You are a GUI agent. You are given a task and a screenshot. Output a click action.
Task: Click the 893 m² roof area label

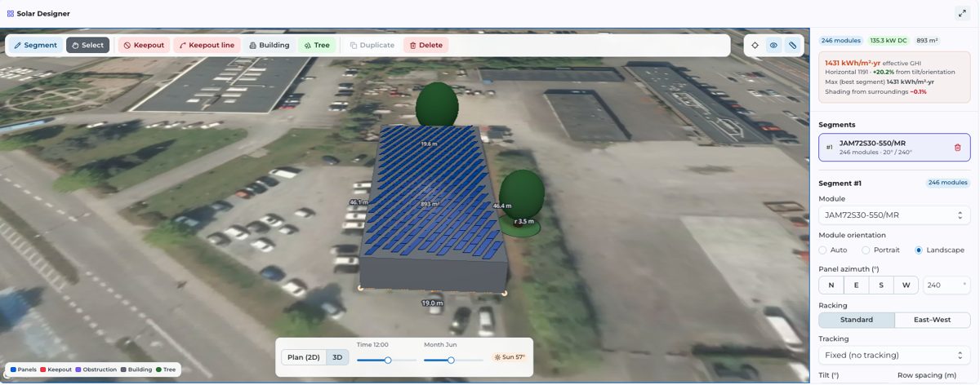tap(430, 204)
